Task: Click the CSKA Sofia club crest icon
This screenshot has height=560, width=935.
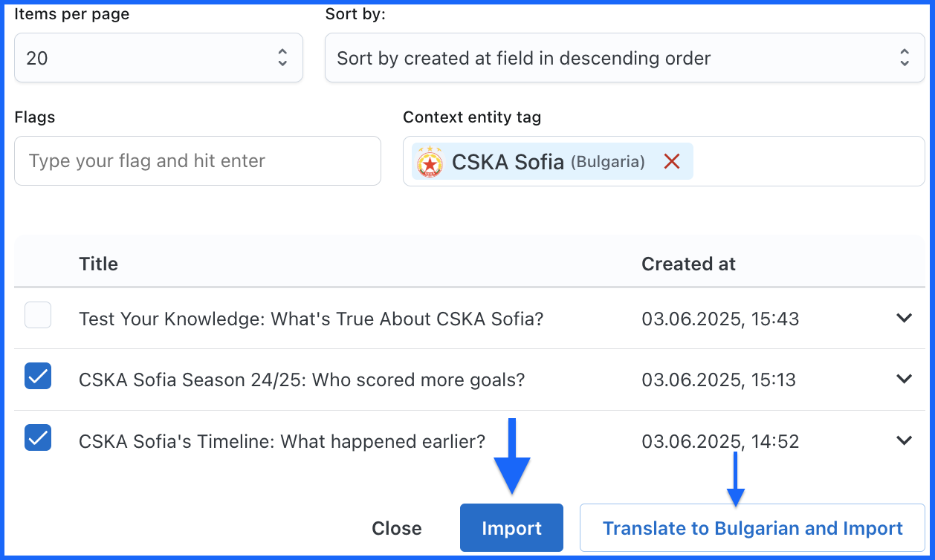Action: coord(430,161)
